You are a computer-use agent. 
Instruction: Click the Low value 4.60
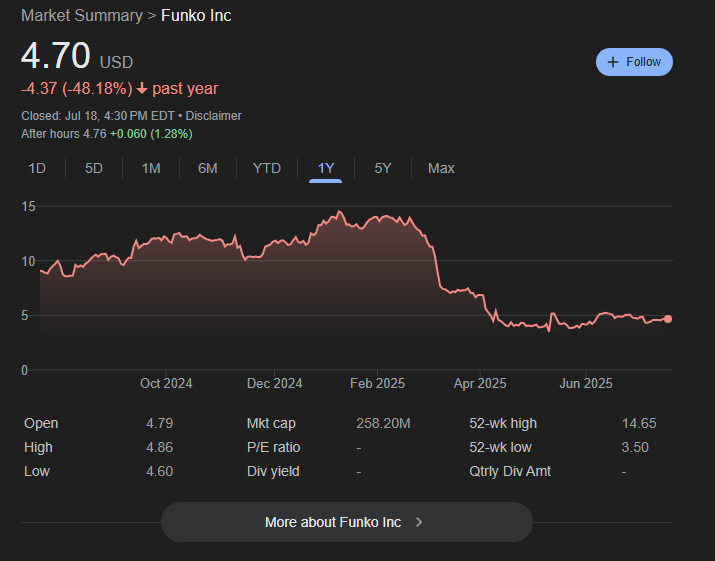(x=159, y=471)
